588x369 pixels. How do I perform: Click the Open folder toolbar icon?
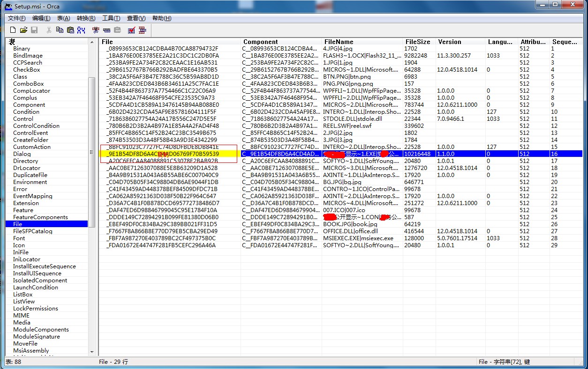click(x=23, y=30)
